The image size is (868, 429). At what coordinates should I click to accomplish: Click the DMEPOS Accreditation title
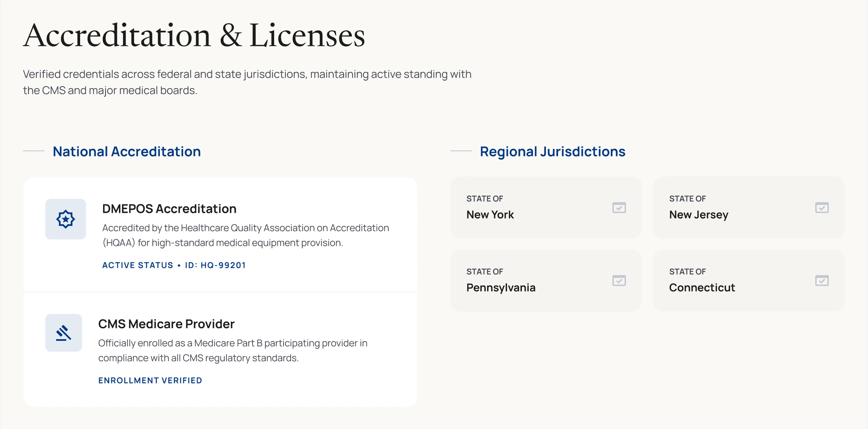(x=169, y=209)
